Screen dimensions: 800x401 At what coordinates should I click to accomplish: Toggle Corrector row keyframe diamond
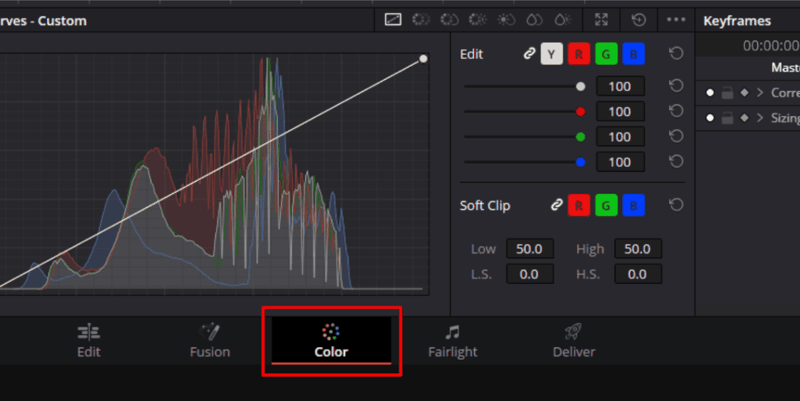point(744,93)
